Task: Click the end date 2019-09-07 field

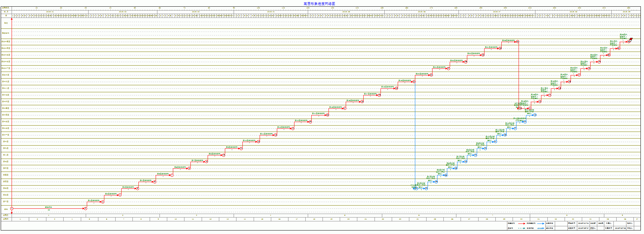Action: pos(583,228)
